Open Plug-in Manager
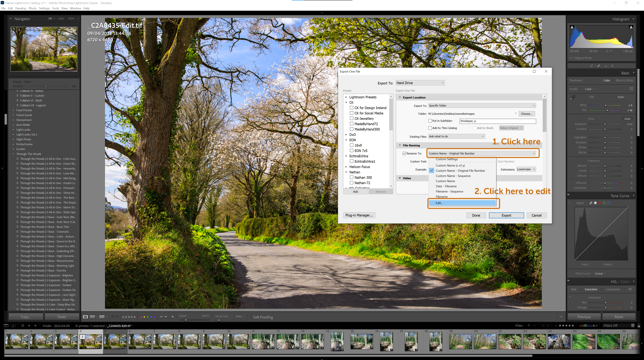 tap(359, 215)
